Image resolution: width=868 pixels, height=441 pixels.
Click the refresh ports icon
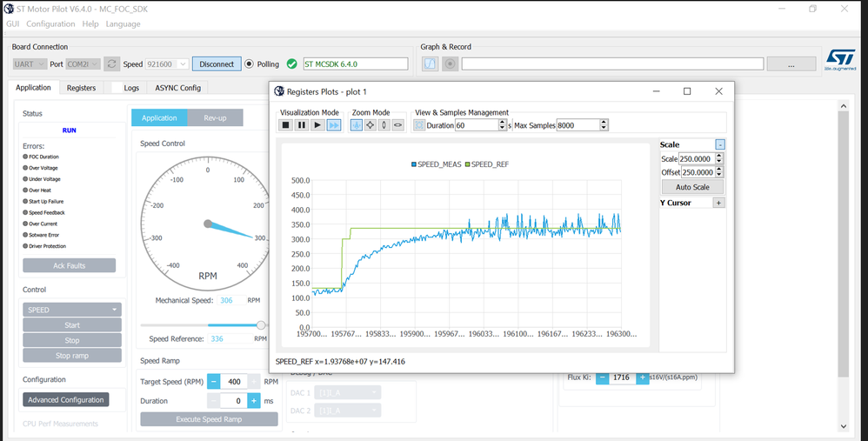(x=112, y=64)
